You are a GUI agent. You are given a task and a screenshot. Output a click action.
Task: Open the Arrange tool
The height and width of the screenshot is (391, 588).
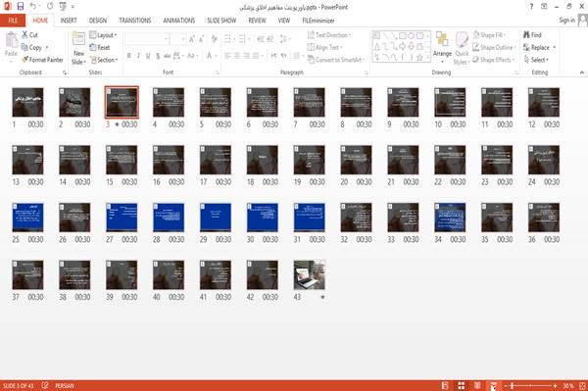tap(442, 47)
